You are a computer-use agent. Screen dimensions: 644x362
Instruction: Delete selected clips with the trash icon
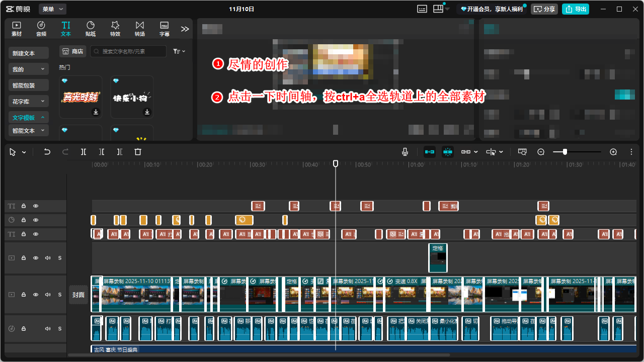point(138,152)
